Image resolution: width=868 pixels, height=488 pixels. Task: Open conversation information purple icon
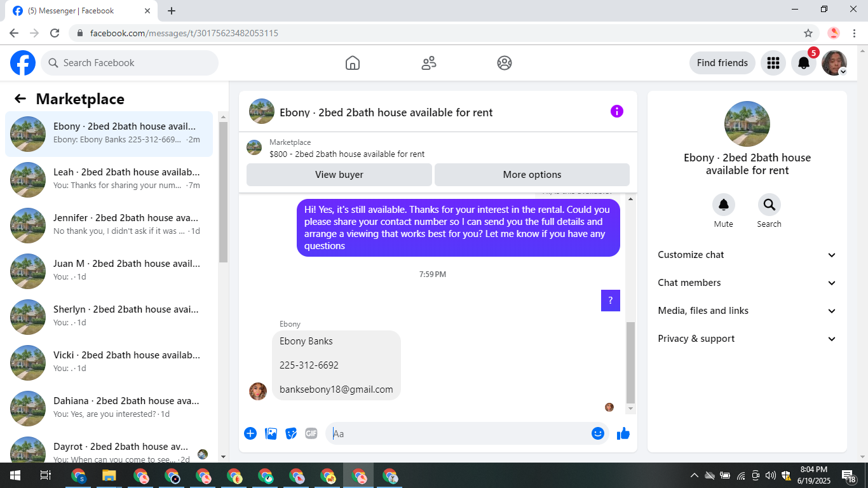(617, 111)
